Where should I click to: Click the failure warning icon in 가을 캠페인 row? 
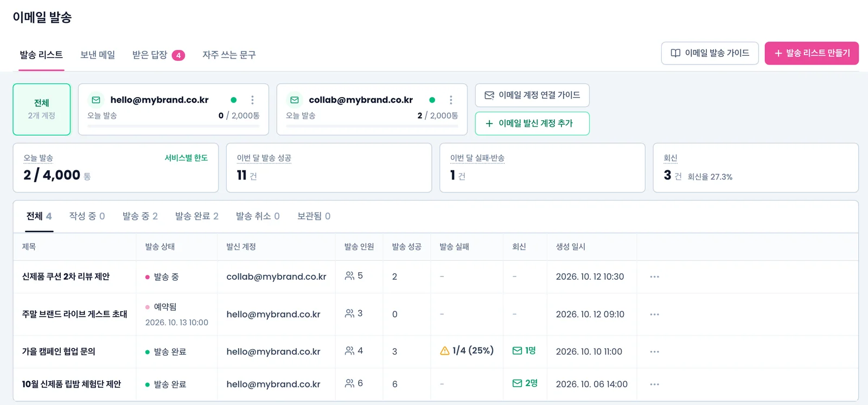tap(445, 351)
